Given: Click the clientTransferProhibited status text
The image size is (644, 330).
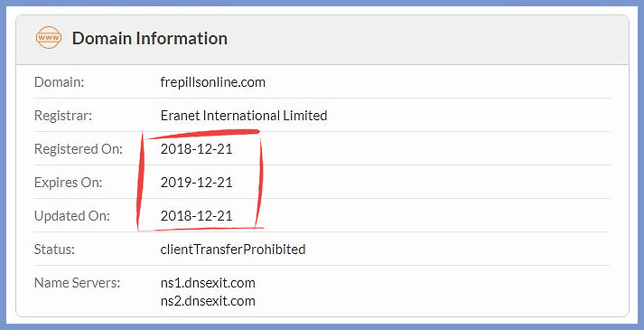Looking at the screenshot, I should [233, 249].
